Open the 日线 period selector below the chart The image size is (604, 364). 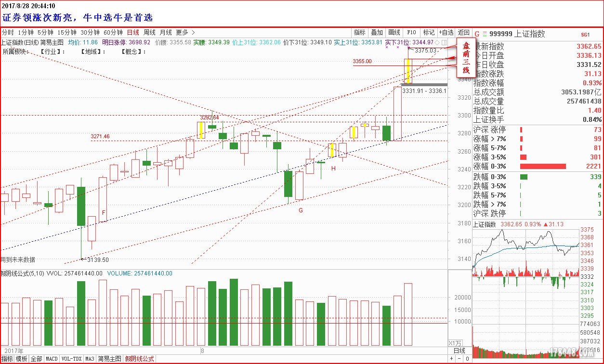460,351
